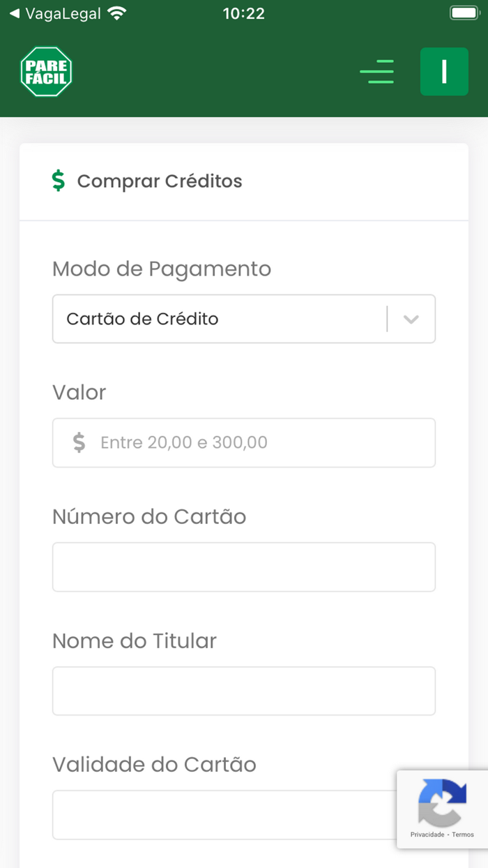Focus the Número do Cartão input
Screen dimensions: 488x868
(x=243, y=567)
